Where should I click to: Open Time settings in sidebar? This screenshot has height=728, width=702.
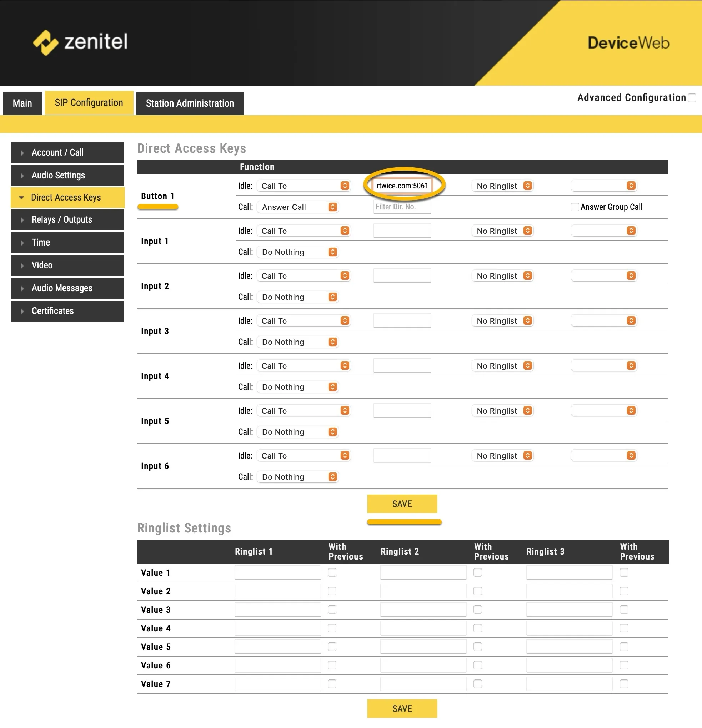point(67,243)
